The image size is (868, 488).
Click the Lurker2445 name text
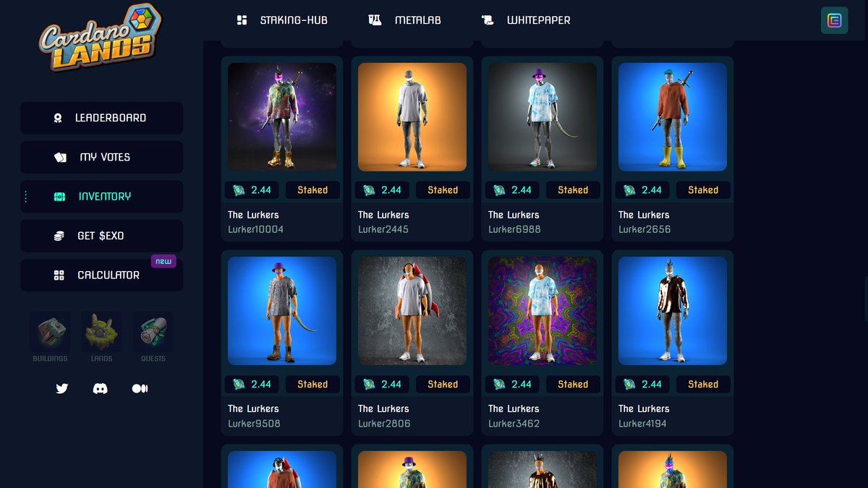pyautogui.click(x=383, y=229)
